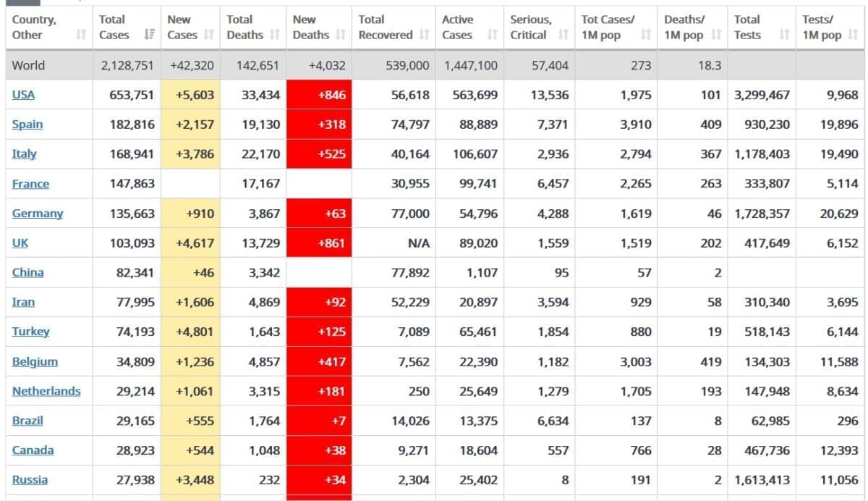Click the sort icon in the Tests/1M pop header

pos(854,35)
